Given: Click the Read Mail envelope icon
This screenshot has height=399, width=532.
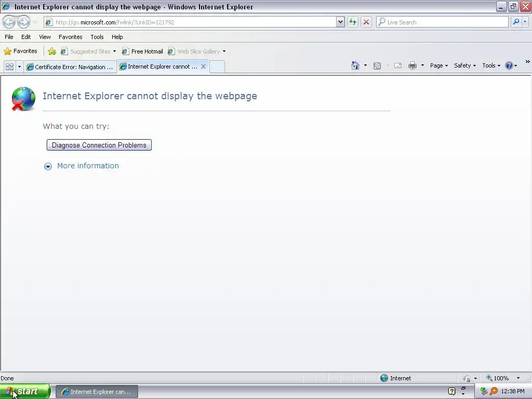Looking at the screenshot, I should point(397,65).
